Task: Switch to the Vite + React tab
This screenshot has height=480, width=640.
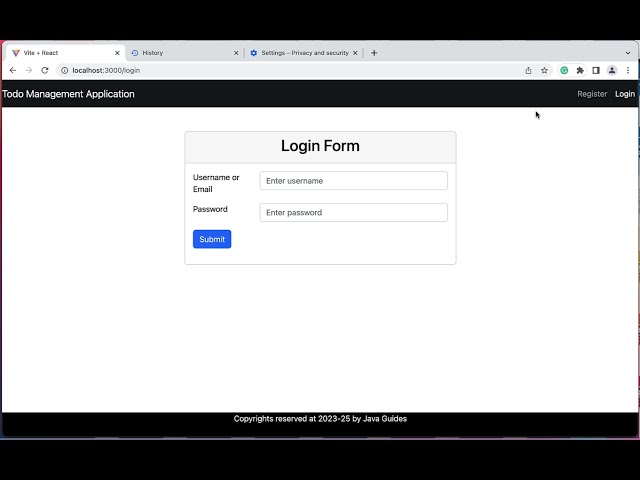Action: [x=65, y=53]
